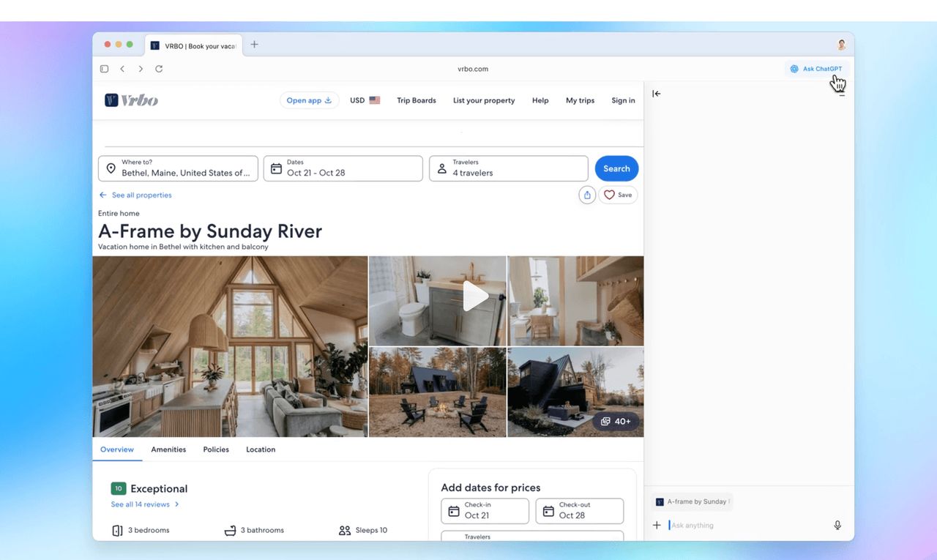Open the 40+ photos gallery

(x=616, y=422)
